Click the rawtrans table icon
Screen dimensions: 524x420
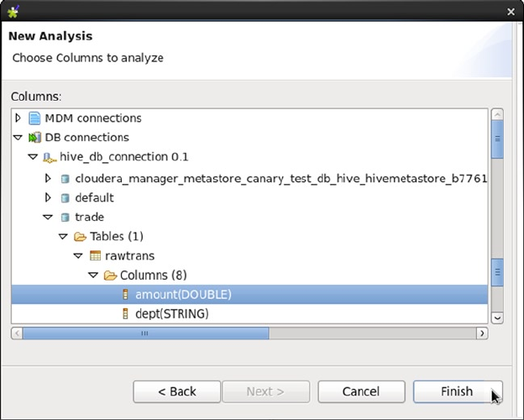tap(96, 255)
